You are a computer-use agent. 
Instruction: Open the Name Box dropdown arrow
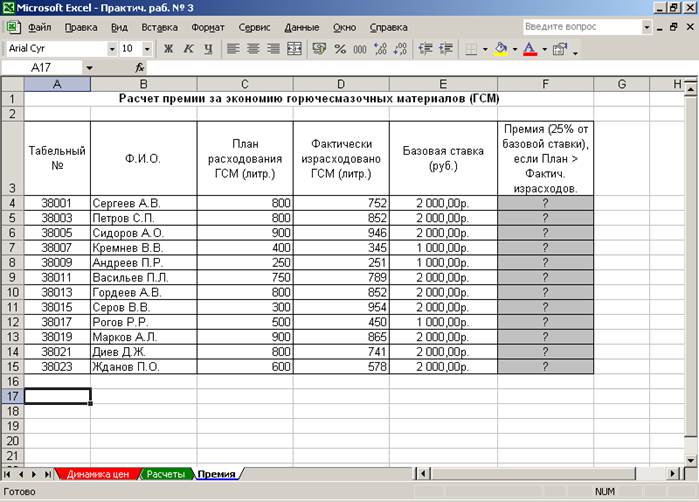coord(89,68)
